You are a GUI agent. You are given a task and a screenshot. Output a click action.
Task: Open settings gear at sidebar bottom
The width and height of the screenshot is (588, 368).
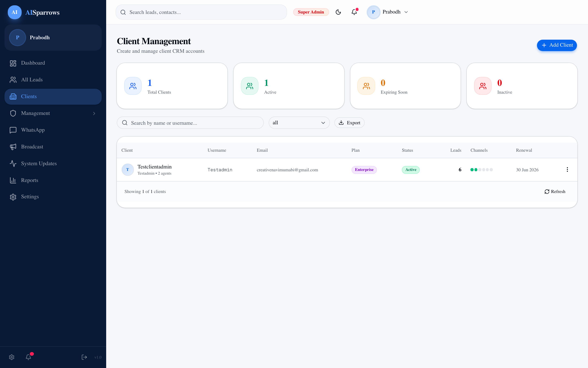12,357
